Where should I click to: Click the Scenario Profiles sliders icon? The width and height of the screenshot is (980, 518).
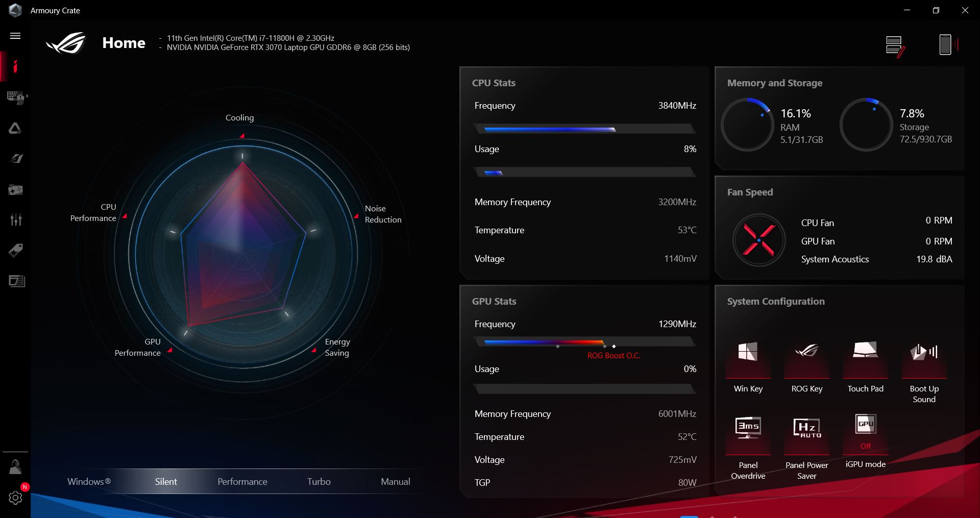(15, 220)
